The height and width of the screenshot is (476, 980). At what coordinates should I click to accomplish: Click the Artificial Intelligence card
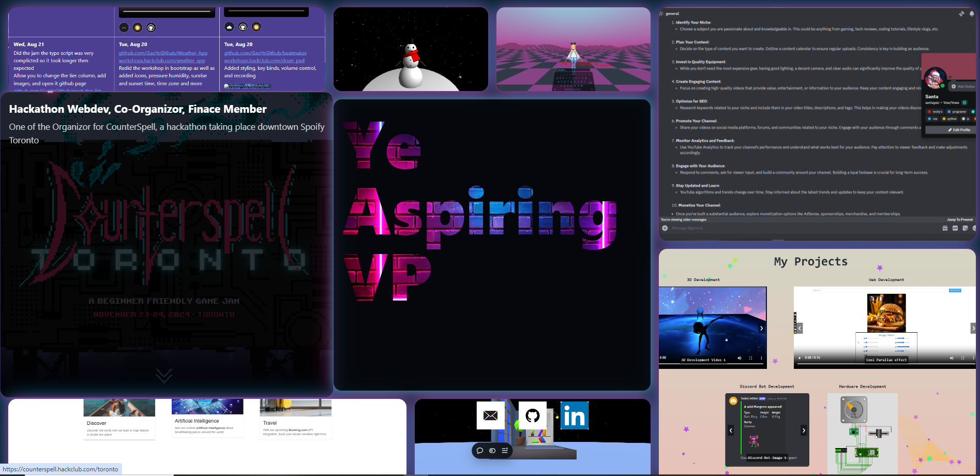point(207,418)
